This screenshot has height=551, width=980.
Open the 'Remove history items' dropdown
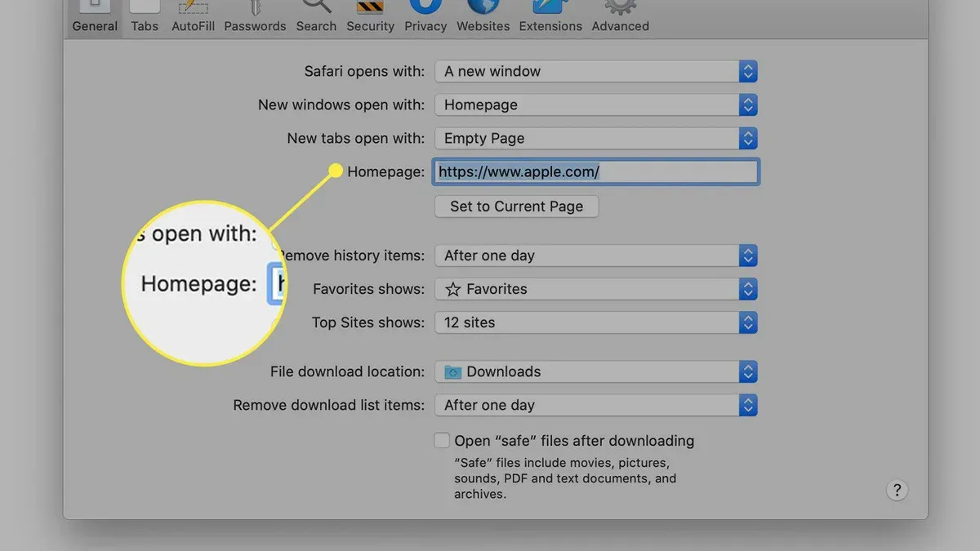pyautogui.click(x=596, y=256)
